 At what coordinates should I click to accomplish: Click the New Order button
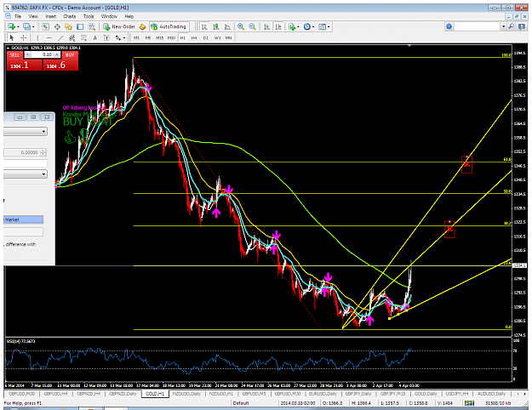point(119,26)
